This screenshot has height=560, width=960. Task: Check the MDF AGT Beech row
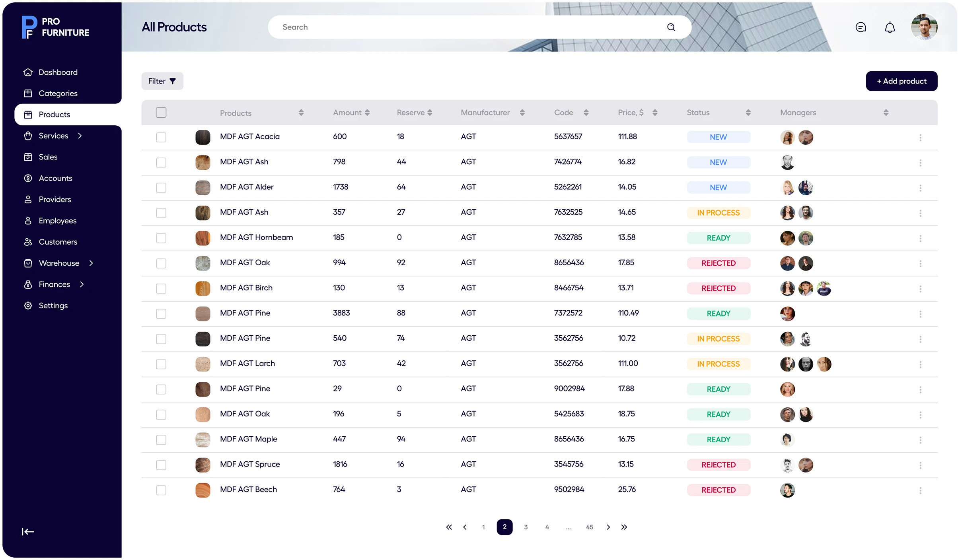(161, 490)
